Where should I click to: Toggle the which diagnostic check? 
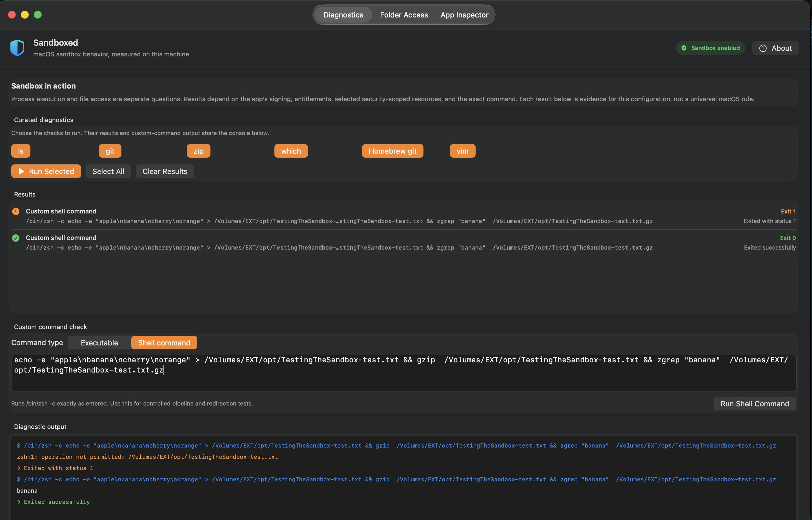click(x=291, y=151)
